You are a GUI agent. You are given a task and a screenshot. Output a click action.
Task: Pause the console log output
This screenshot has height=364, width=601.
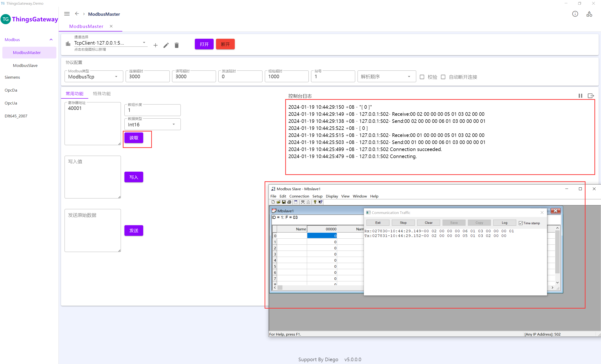pyautogui.click(x=580, y=96)
